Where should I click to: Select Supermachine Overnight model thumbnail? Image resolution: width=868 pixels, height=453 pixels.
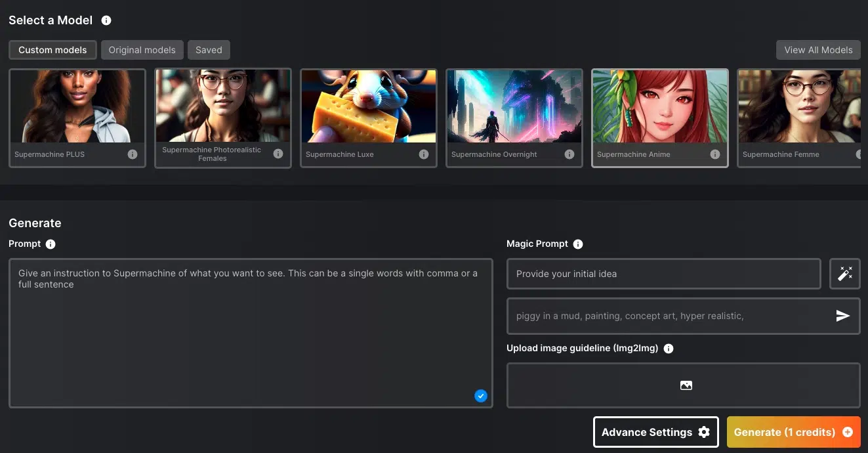point(514,106)
